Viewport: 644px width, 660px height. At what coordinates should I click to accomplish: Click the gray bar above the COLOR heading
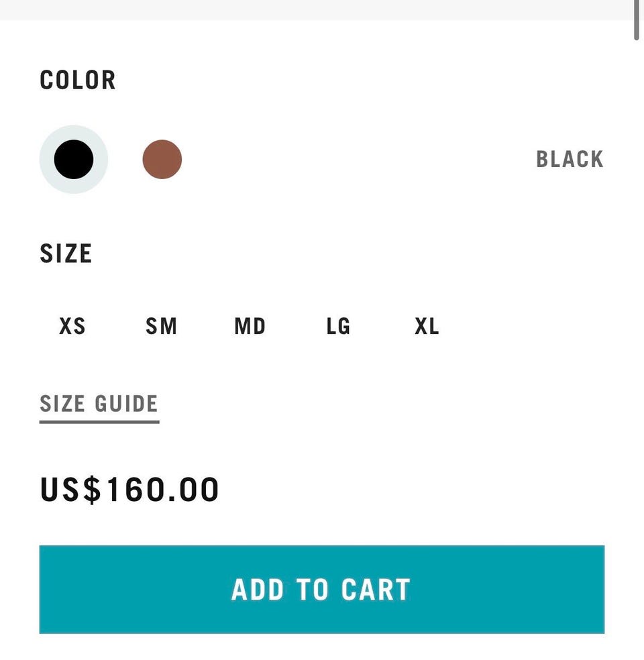[x=316, y=9]
